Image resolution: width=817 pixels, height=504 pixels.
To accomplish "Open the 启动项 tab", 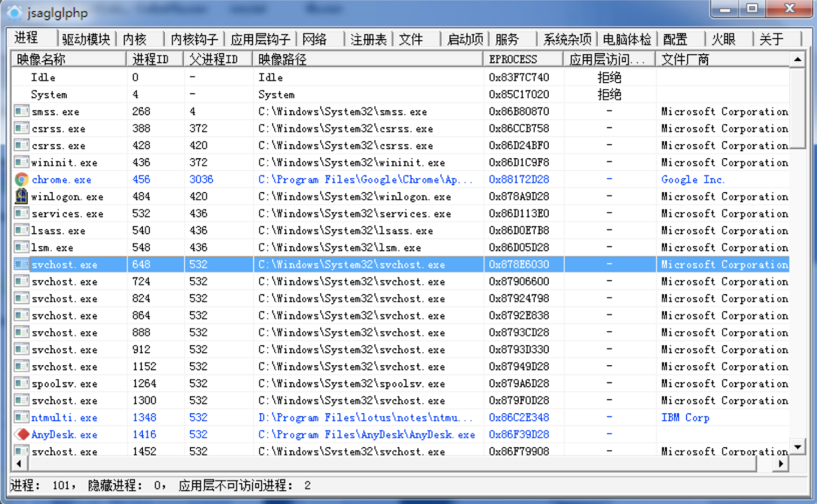I will pos(465,39).
